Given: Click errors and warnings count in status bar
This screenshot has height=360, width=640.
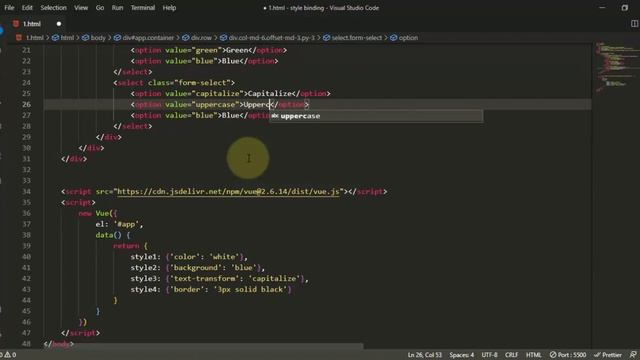Looking at the screenshot, I should tap(8, 355).
